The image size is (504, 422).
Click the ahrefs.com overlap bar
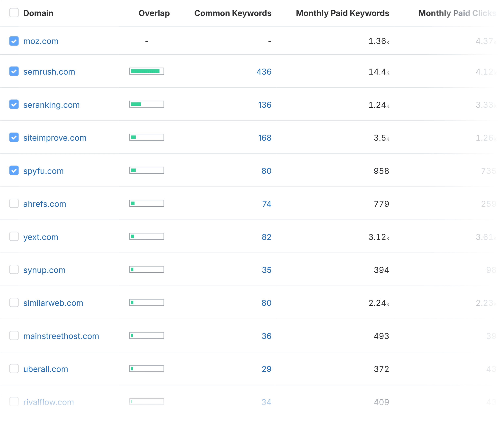(x=147, y=203)
